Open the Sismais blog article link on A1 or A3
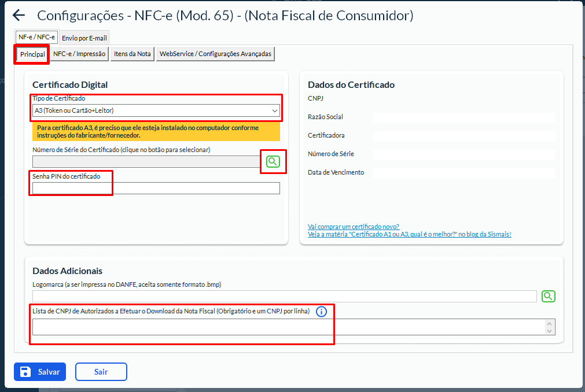The height and width of the screenshot is (392, 585). point(409,234)
